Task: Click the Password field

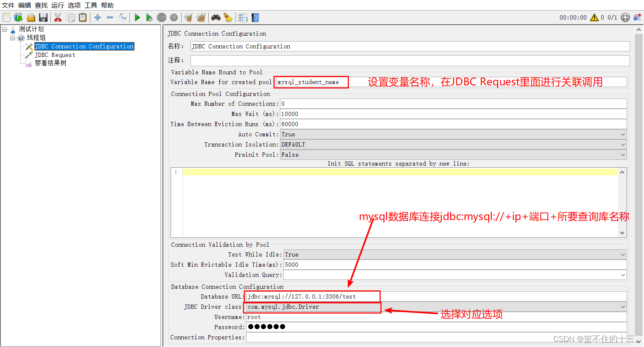Action: click(x=437, y=327)
